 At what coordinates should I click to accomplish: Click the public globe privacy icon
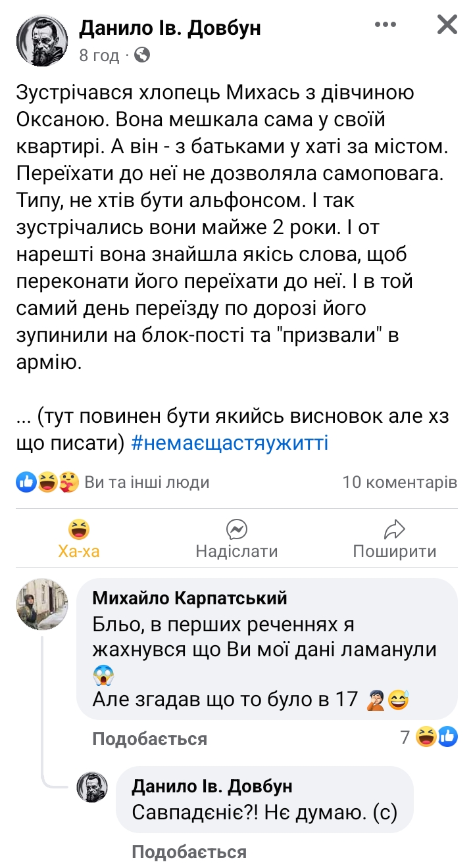click(141, 55)
